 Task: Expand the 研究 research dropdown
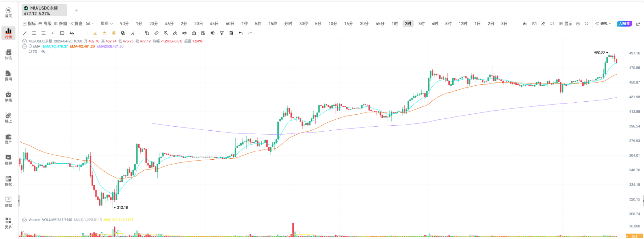(x=603, y=24)
